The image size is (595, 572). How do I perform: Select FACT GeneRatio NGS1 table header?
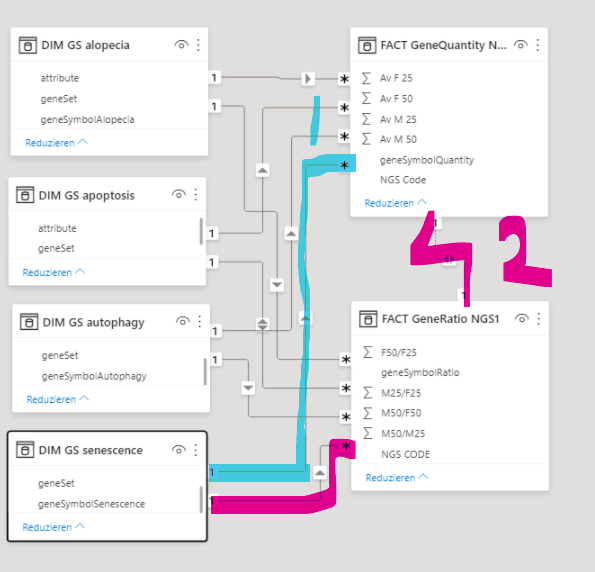[450, 319]
